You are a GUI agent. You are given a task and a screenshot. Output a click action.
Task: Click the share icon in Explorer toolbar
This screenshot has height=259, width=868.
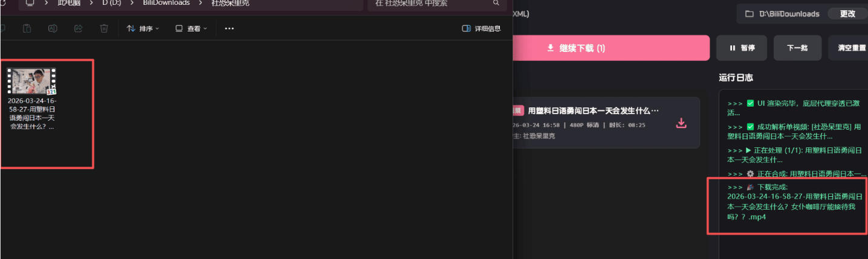pyautogui.click(x=78, y=28)
